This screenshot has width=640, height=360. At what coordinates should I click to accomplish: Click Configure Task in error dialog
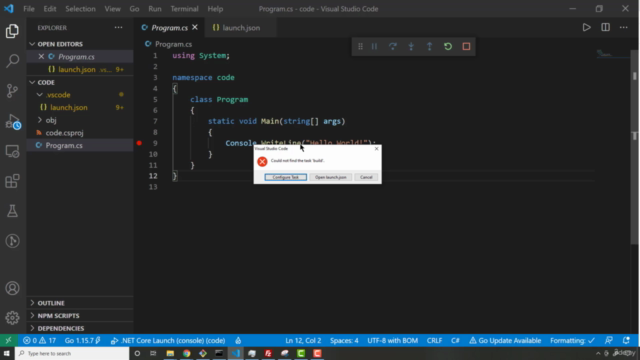(286, 177)
